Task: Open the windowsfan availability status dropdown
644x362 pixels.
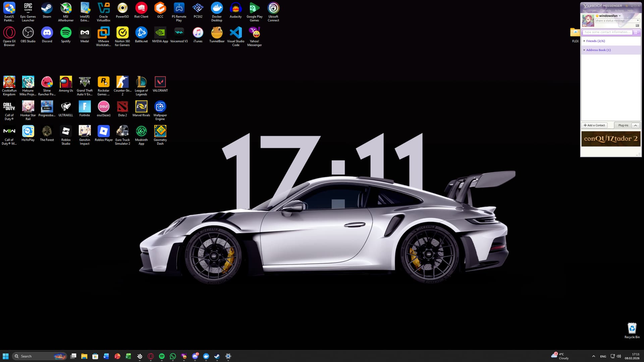Action: pos(620,16)
